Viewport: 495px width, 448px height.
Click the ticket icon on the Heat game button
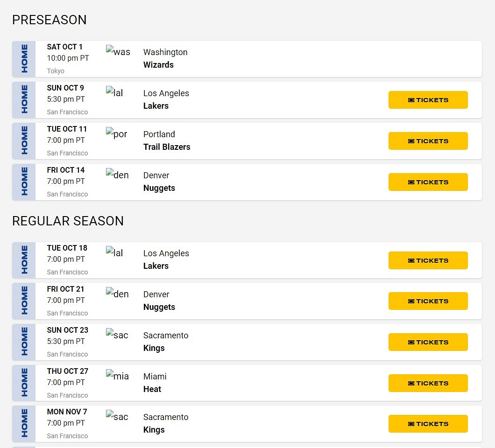[412, 383]
